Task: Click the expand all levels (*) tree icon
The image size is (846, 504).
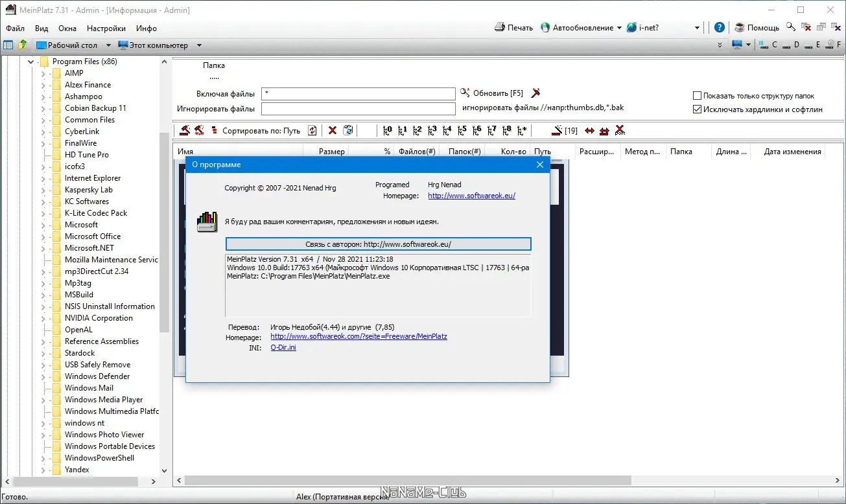Action: click(522, 130)
